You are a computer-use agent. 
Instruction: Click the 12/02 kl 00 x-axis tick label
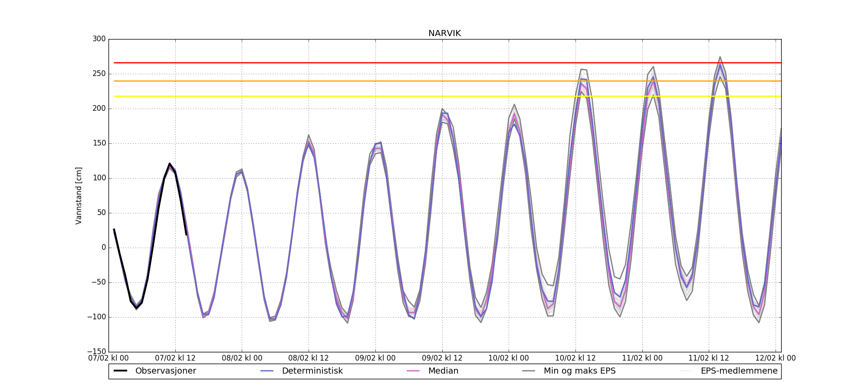coord(775,358)
